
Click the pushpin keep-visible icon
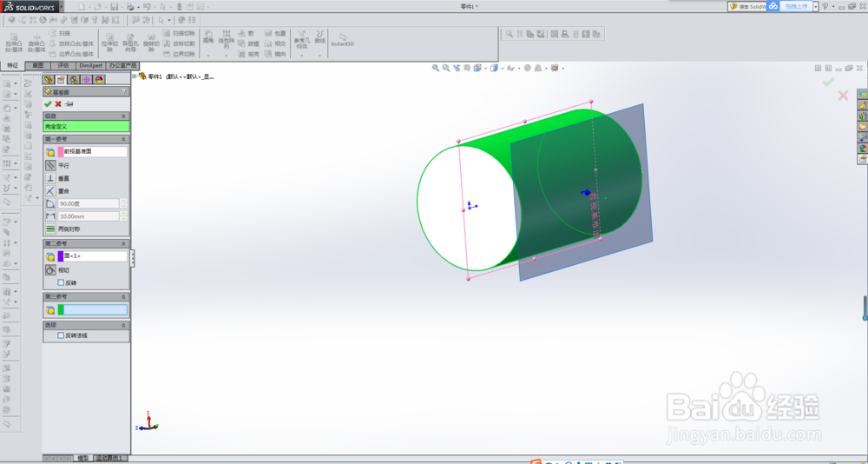[69, 103]
